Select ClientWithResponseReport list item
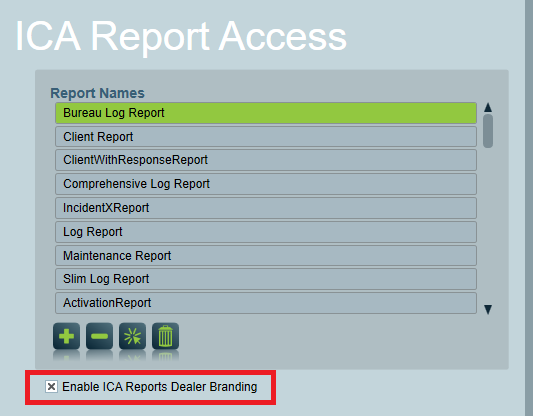The height and width of the screenshot is (416, 533). [x=266, y=160]
